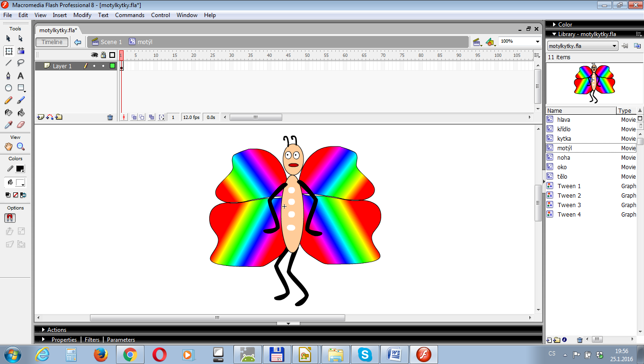
Task: Toggle Layer 1 lock dot
Action: point(103,66)
